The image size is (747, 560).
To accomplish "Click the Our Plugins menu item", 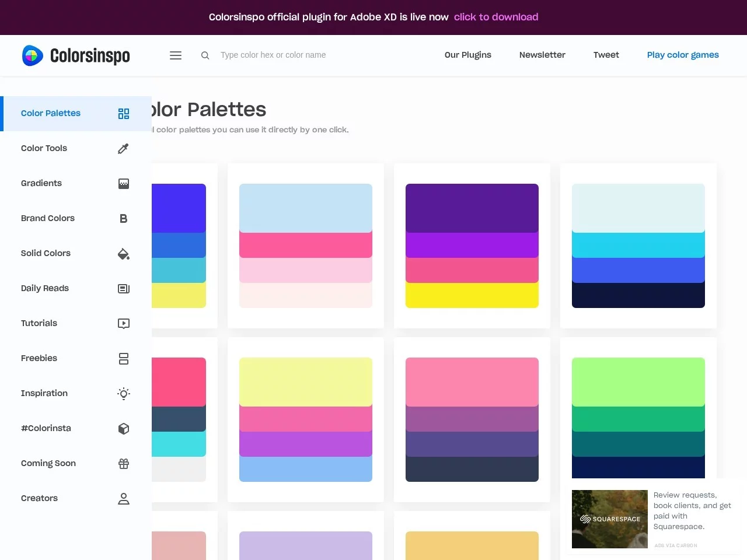I will pyautogui.click(x=467, y=55).
